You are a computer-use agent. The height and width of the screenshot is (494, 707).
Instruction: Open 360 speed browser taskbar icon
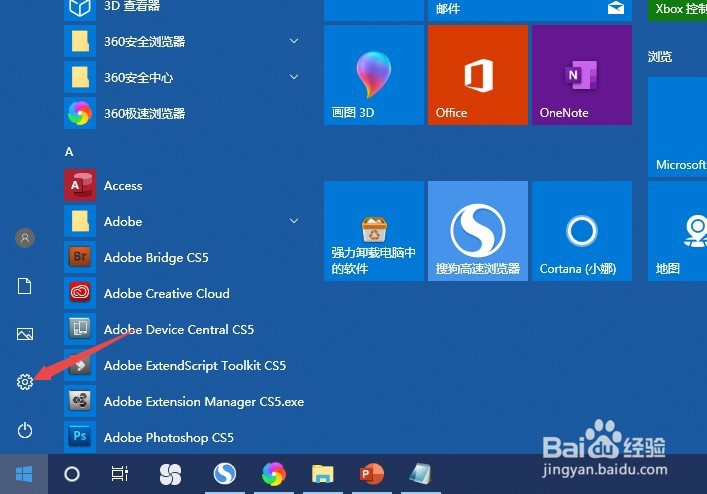pos(274,474)
